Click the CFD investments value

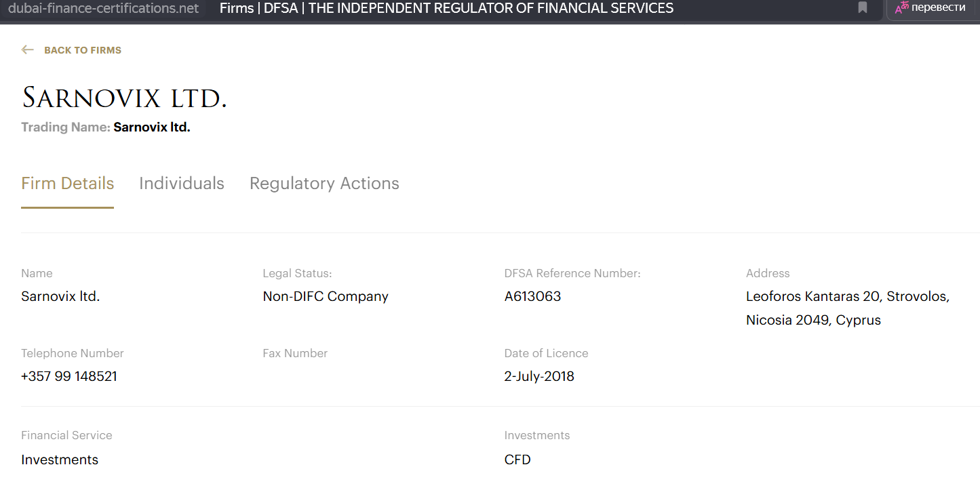pyautogui.click(x=517, y=460)
